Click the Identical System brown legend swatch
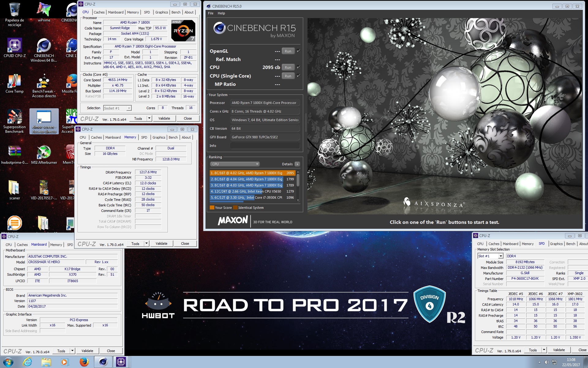 pyautogui.click(x=235, y=208)
